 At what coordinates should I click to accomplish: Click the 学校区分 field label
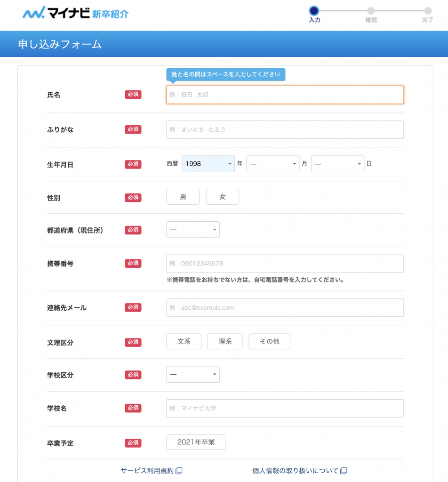coord(60,375)
